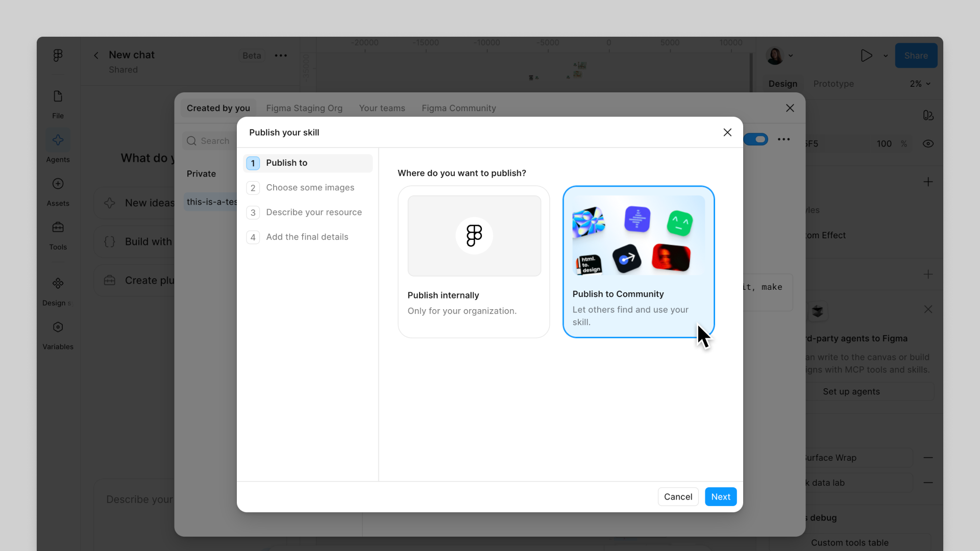The image size is (980, 551).
Task: Open the Variables sidebar icon
Action: pos(58,327)
